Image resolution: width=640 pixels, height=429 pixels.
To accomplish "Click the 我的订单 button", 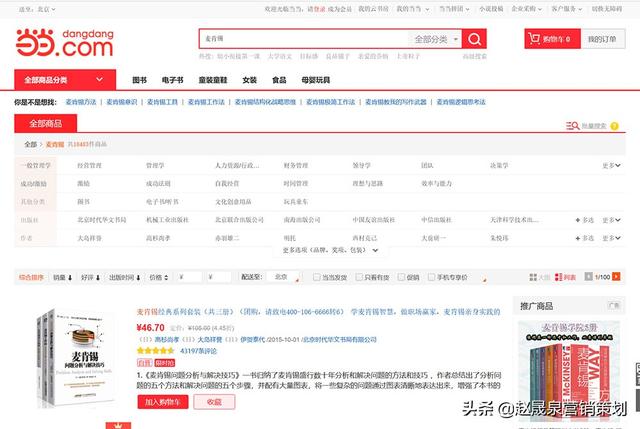I will click(602, 39).
